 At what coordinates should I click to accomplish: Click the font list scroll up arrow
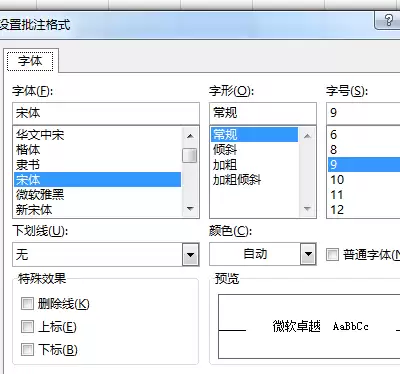click(190, 136)
